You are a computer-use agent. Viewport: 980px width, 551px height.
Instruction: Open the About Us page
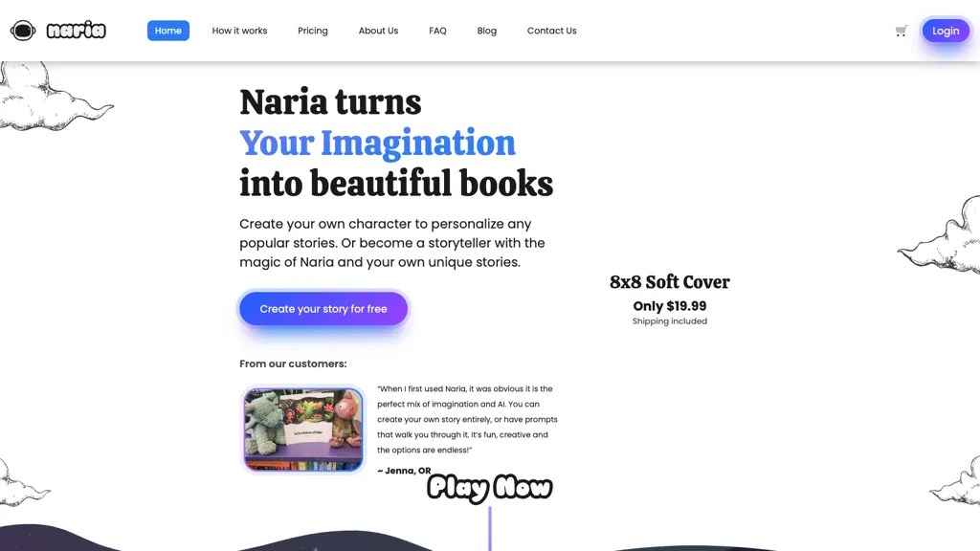coord(378,31)
